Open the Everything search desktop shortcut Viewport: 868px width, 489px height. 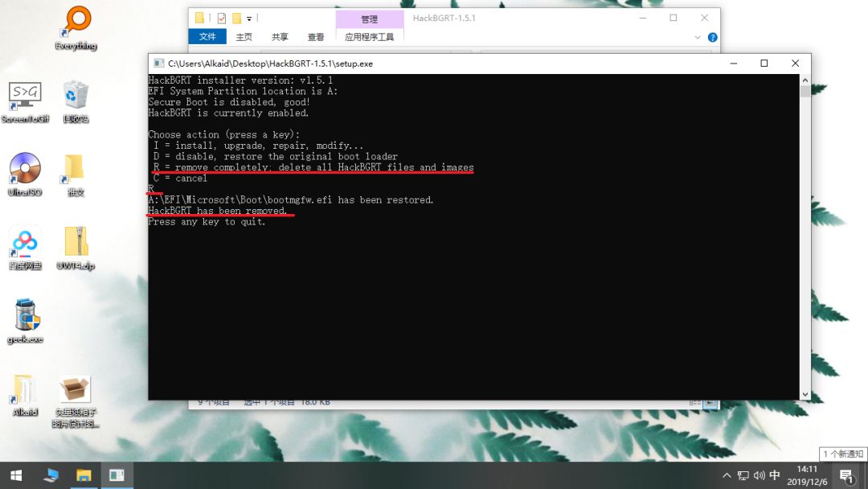coord(76,27)
